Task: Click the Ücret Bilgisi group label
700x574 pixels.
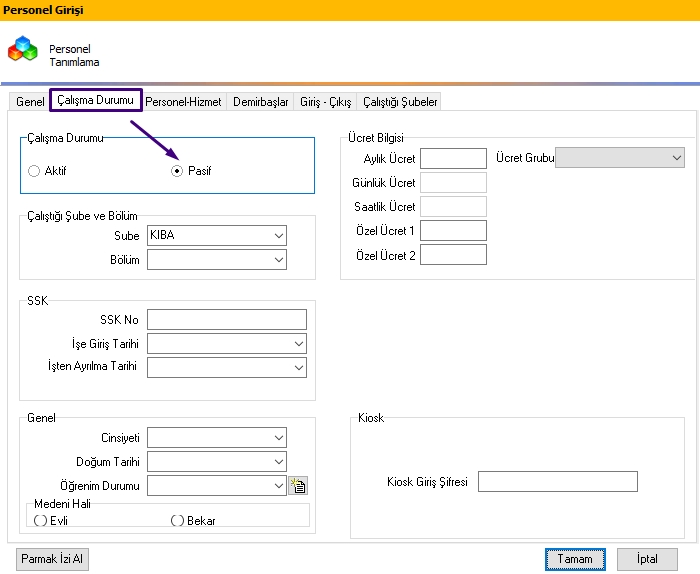Action: click(375, 138)
